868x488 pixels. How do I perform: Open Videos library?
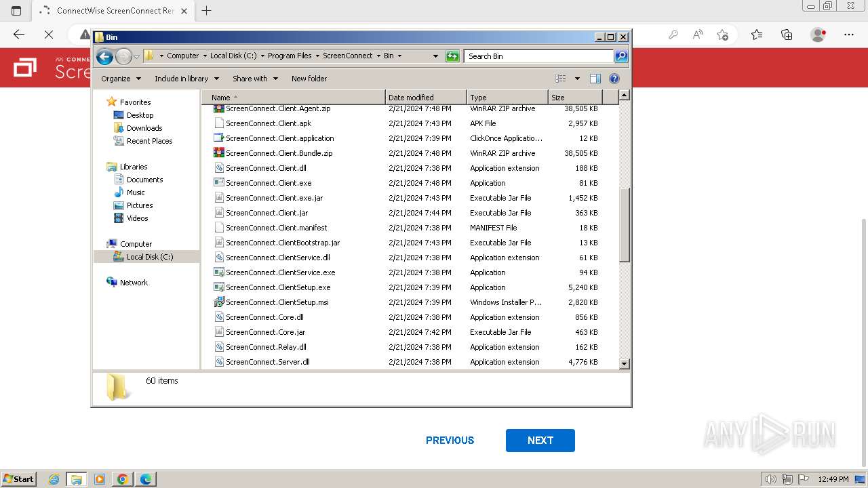point(137,218)
